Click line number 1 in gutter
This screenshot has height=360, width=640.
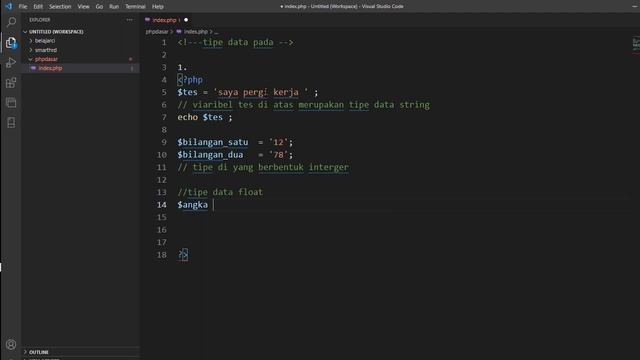coord(164,42)
